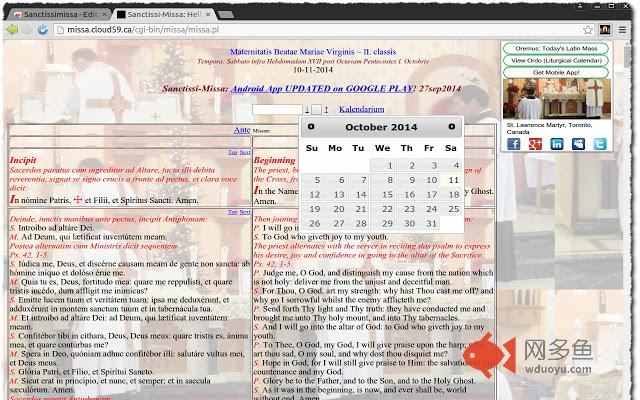Click Top link above Deinde section
Screen dimensions: 640x400
pos(233,212)
